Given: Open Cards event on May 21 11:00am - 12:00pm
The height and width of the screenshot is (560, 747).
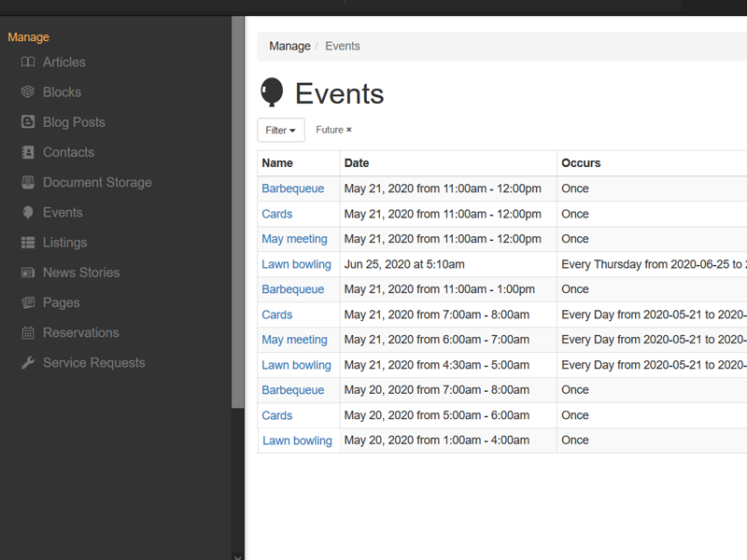Looking at the screenshot, I should (x=277, y=214).
